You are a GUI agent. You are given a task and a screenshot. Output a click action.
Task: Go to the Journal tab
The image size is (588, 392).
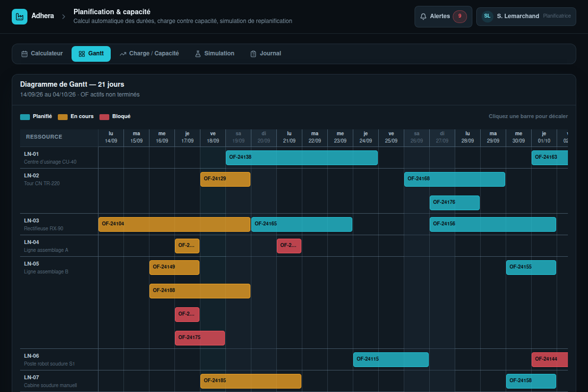click(266, 53)
